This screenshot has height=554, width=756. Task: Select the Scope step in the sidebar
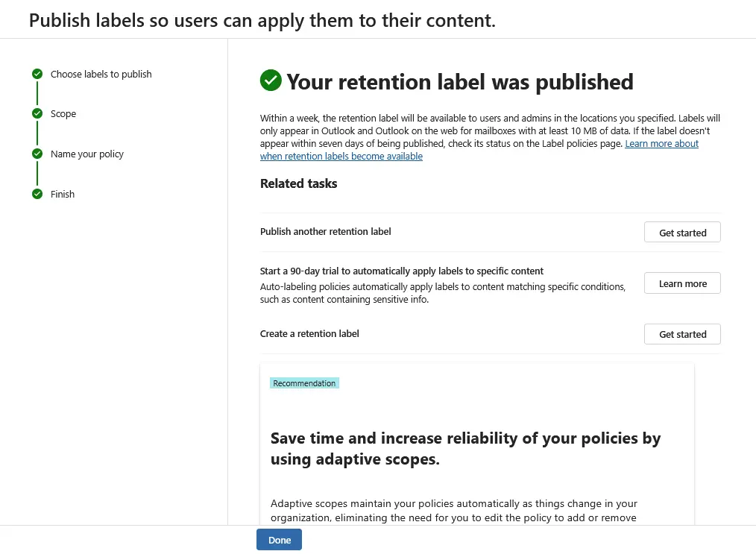[x=63, y=114]
